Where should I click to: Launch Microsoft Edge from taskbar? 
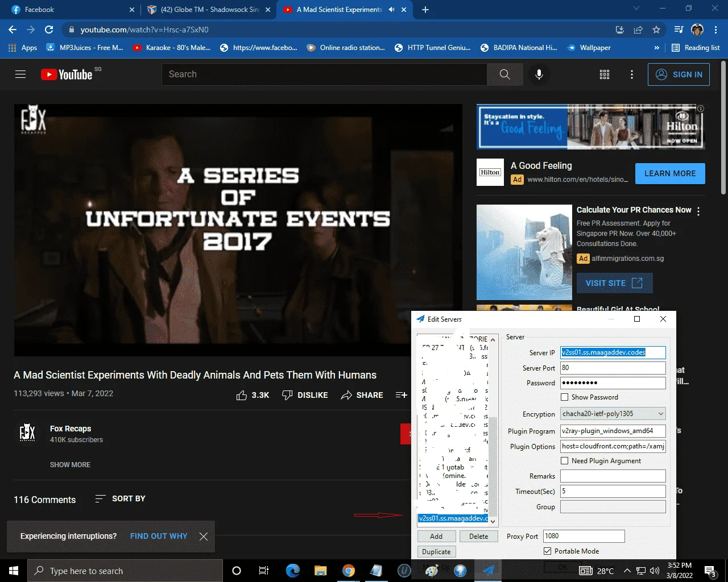coord(293,571)
